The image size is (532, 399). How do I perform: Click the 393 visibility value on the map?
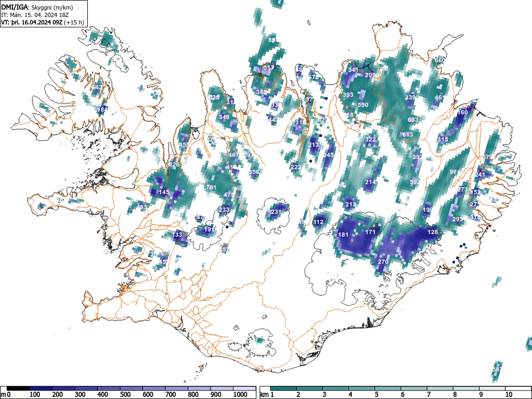tap(348, 95)
